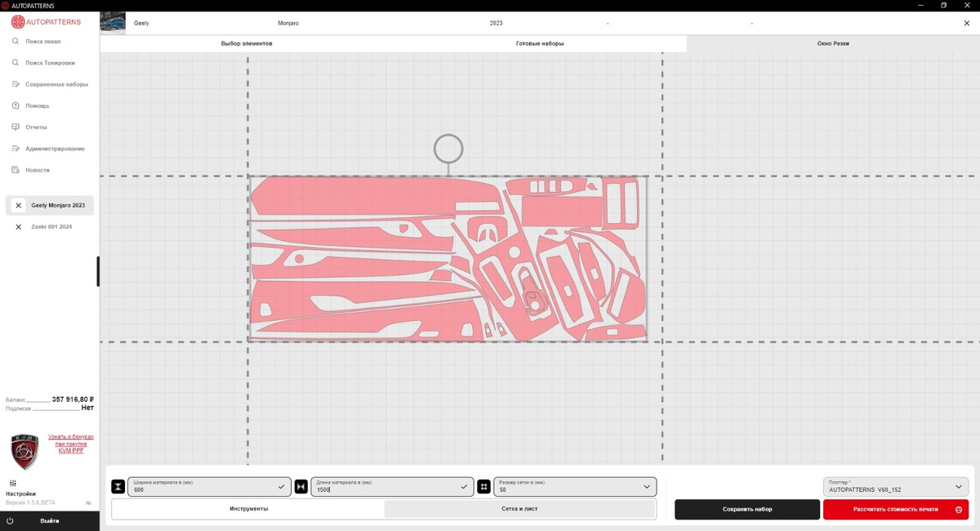Switch to Сетка и лист tab
Viewport: 980px width, 531px height.
click(519, 509)
